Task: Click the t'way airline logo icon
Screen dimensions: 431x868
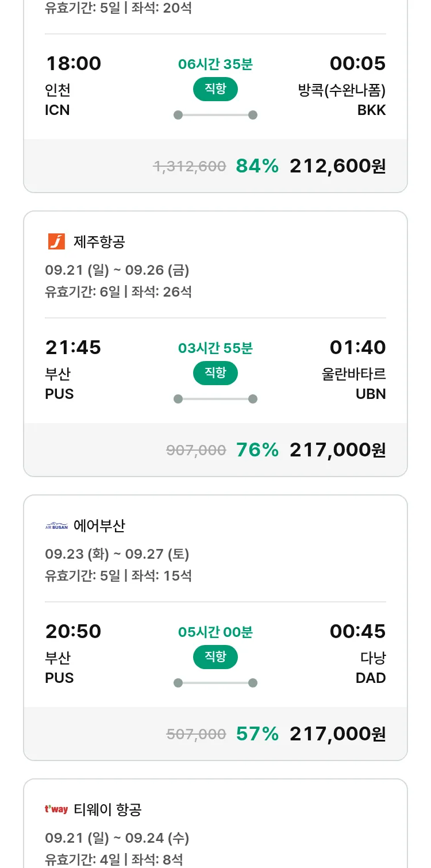Action: coord(56,809)
